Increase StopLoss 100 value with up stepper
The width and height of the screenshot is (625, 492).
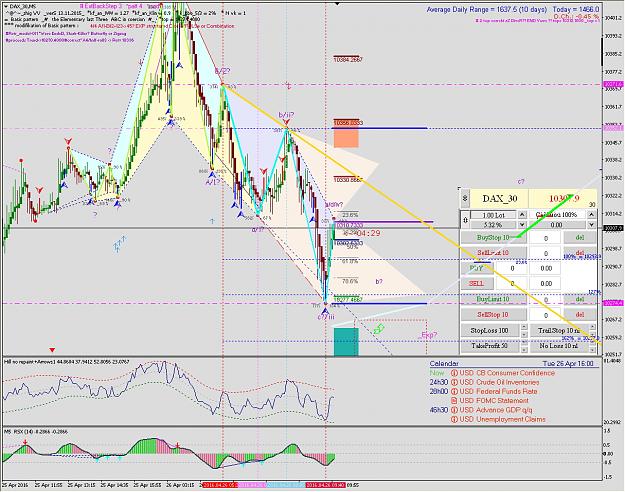pyautogui.click(x=524, y=327)
